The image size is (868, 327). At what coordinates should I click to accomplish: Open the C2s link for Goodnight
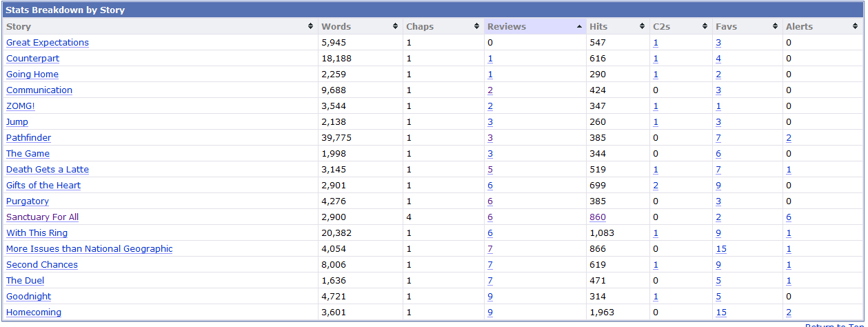(x=656, y=297)
